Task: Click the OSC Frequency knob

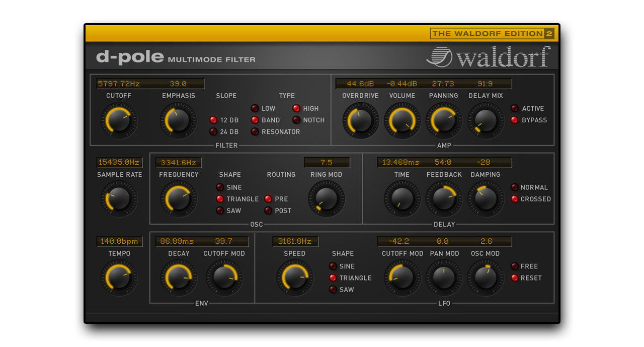Action: tap(179, 198)
